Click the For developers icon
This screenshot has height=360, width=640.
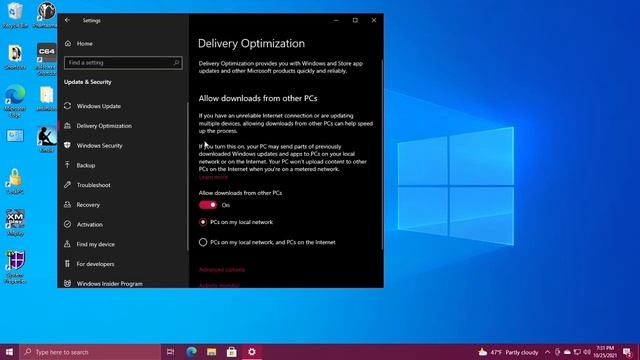pos(67,264)
